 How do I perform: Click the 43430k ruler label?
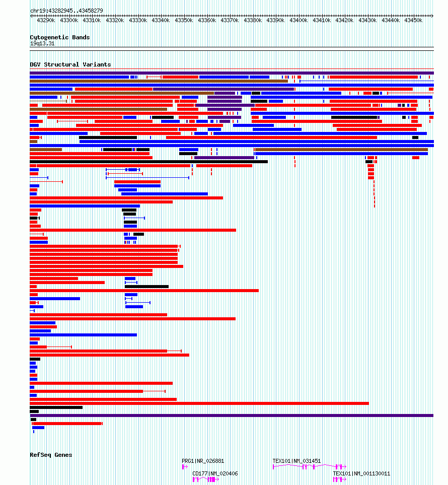click(x=367, y=21)
